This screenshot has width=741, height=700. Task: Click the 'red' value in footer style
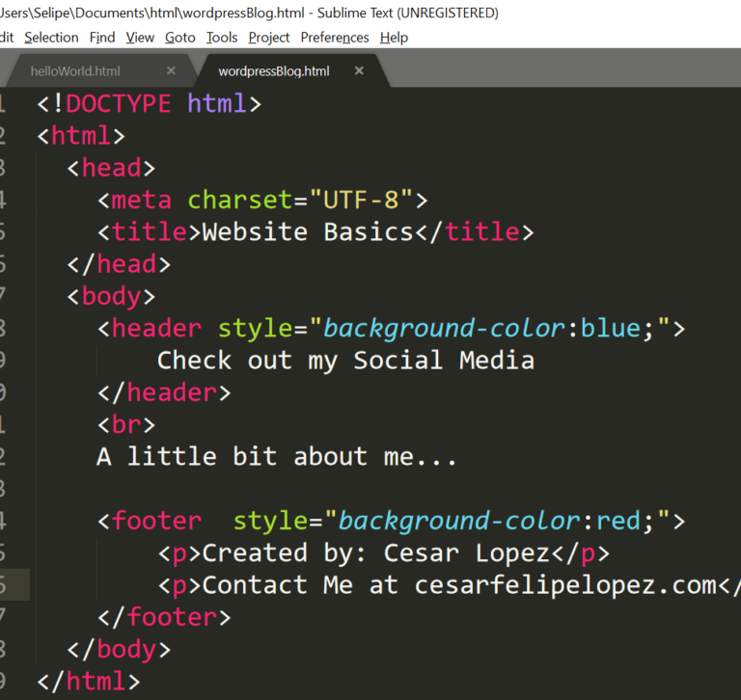pyautogui.click(x=617, y=522)
